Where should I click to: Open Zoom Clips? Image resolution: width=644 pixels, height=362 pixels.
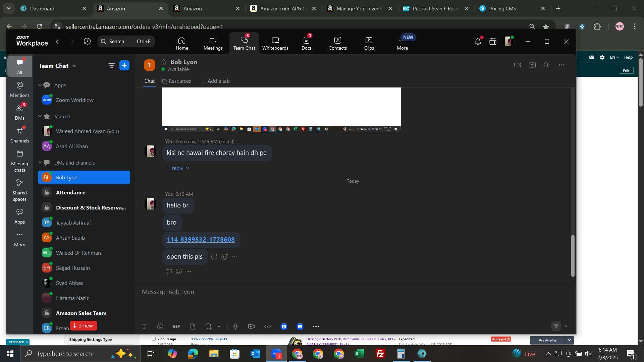point(369,43)
